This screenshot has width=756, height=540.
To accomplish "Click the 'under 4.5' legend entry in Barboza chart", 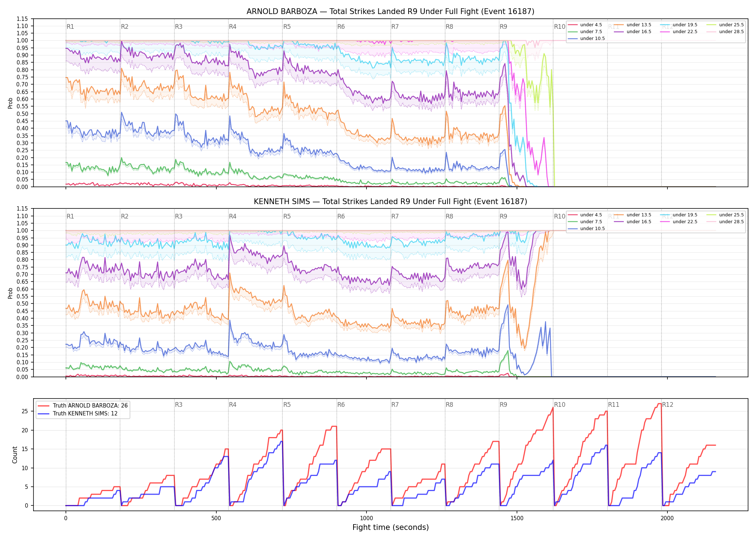I will pyautogui.click(x=585, y=25).
